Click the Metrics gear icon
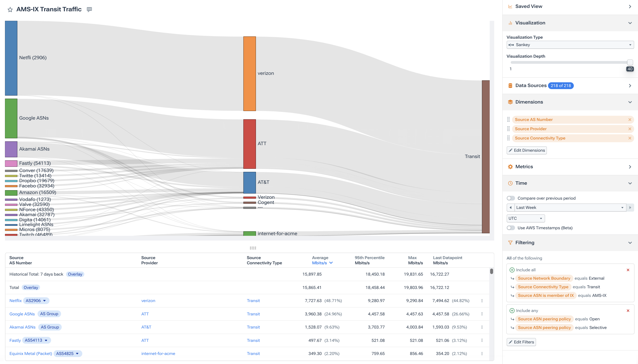 pyautogui.click(x=510, y=166)
